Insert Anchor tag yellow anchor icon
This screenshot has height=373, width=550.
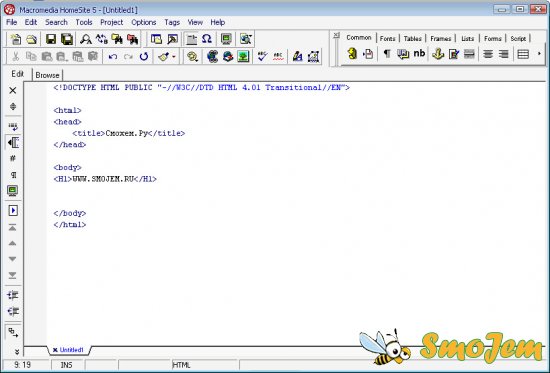point(438,54)
